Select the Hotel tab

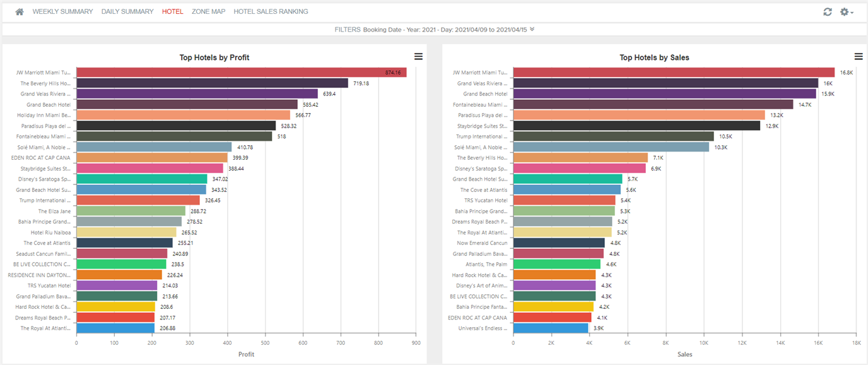(173, 12)
